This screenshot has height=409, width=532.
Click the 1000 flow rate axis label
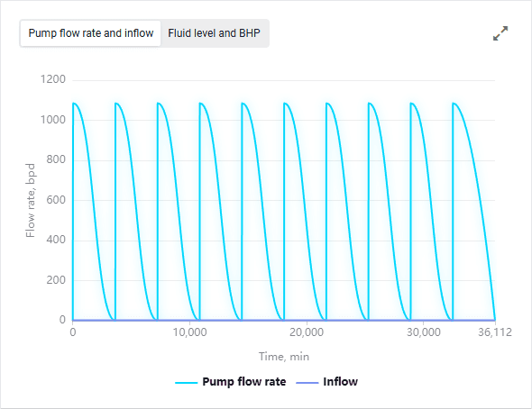point(53,120)
